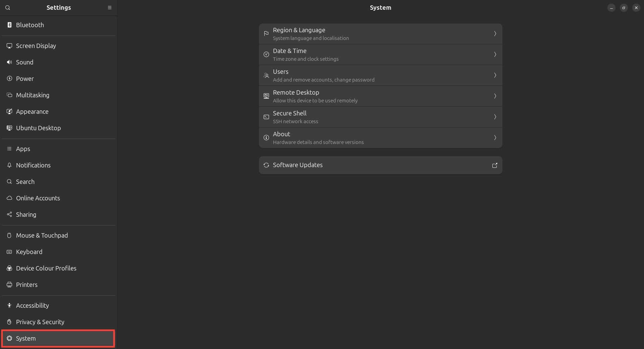Click the Bluetooth icon in sidebar
Screen dimensions: 644x349
point(9,25)
